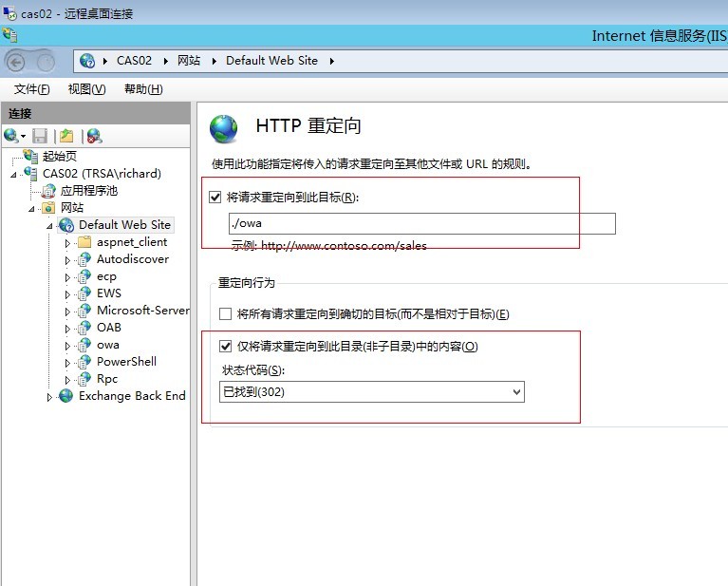Click the OAB application icon
Image resolution: width=728 pixels, height=586 pixels.
pyautogui.click(x=84, y=328)
